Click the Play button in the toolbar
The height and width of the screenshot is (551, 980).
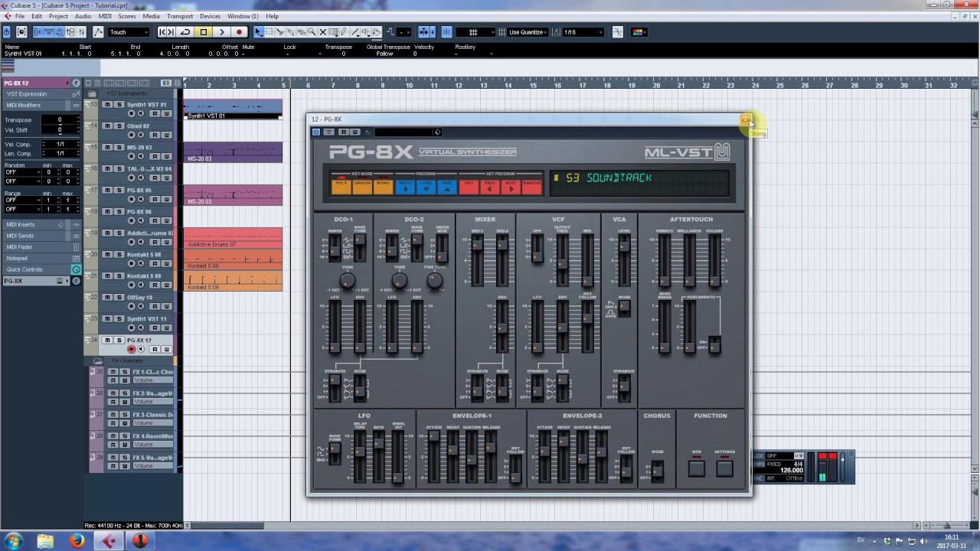221,32
